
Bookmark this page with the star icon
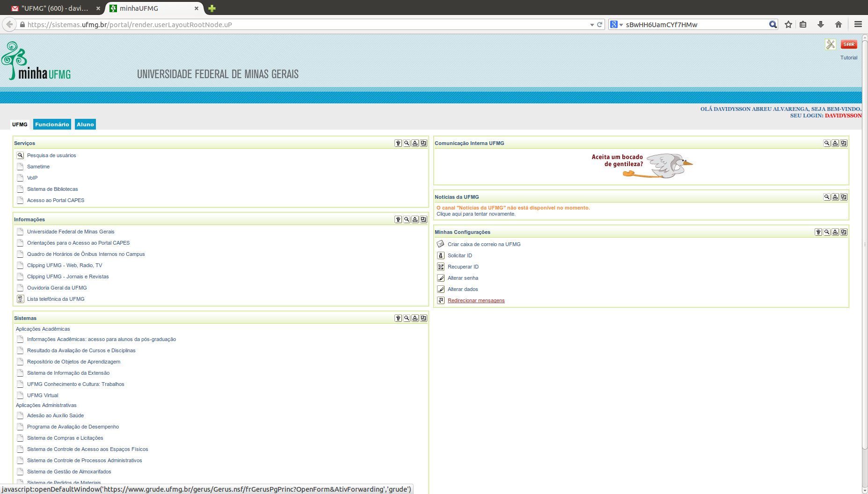(x=788, y=24)
